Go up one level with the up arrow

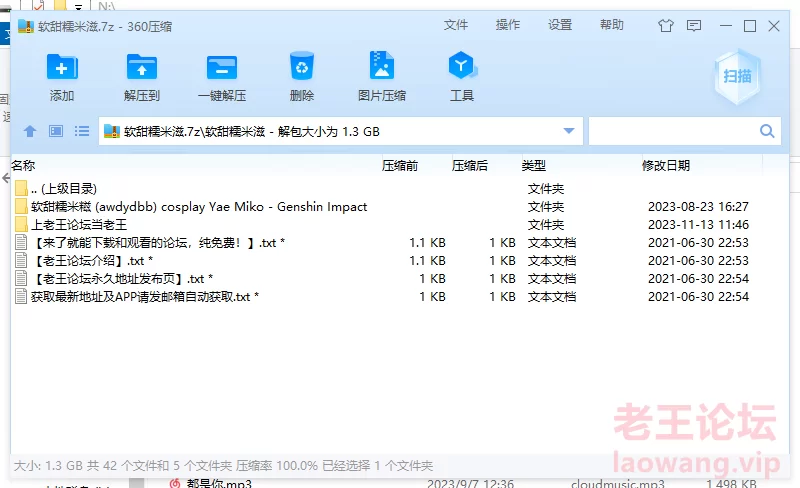tap(30, 131)
